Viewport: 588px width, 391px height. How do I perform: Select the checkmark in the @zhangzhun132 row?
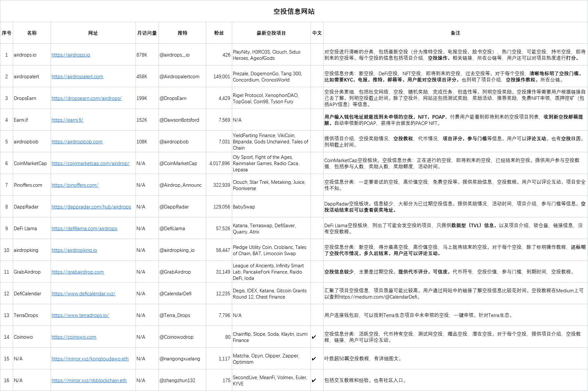pos(314,380)
